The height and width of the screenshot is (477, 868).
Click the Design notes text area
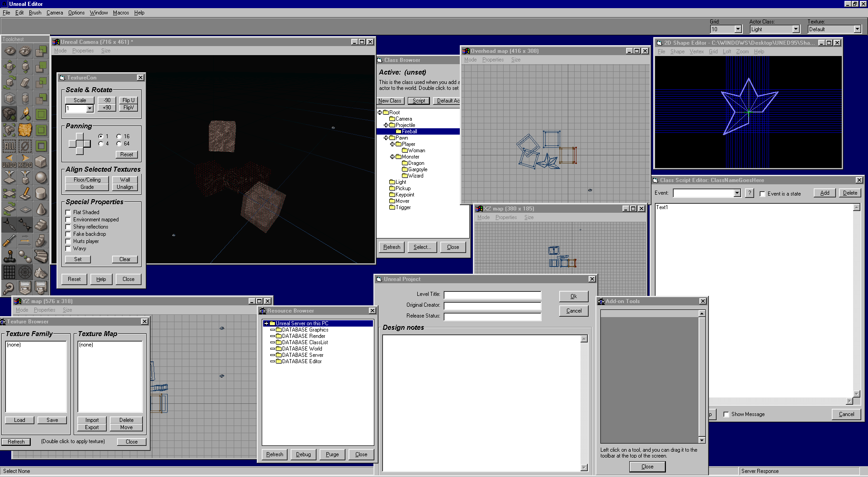tap(482, 403)
